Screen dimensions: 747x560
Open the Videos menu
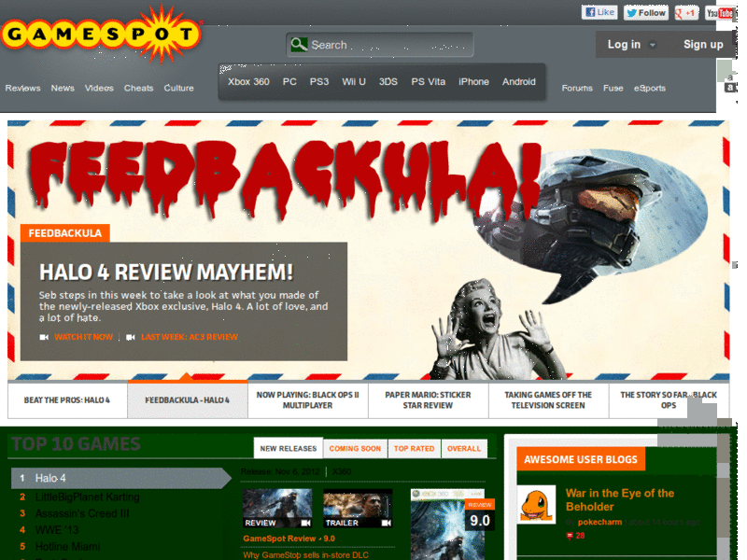tap(99, 88)
